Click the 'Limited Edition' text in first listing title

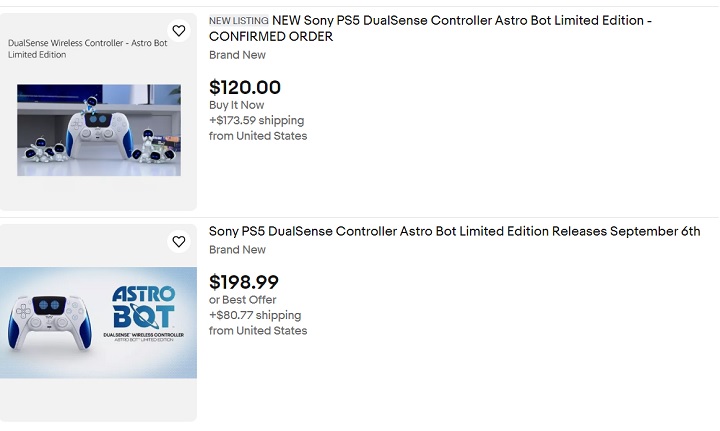click(x=593, y=21)
